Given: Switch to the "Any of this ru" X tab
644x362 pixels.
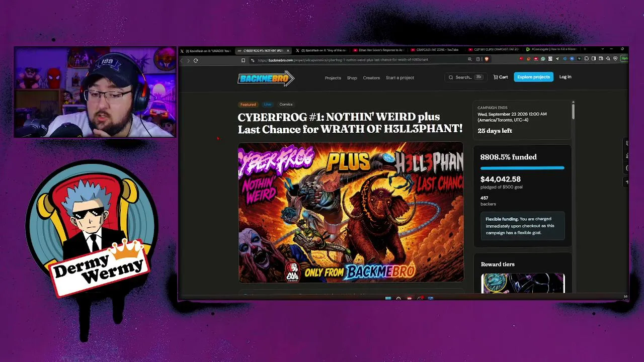Looking at the screenshot, I should click(x=321, y=50).
